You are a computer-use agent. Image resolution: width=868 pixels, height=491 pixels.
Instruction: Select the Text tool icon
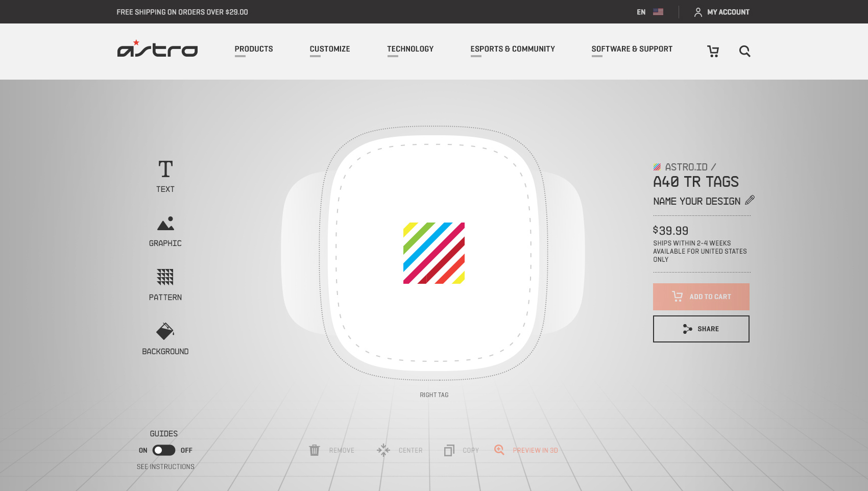coord(165,169)
